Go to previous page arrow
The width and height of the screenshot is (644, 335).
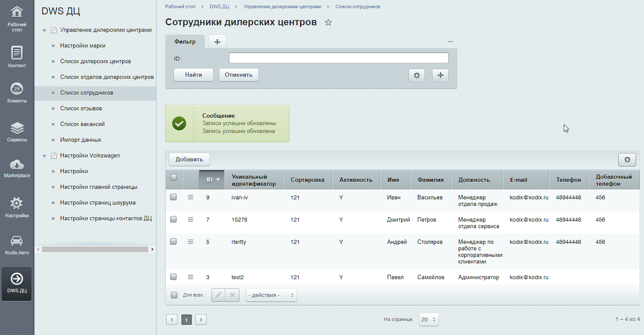click(x=172, y=320)
